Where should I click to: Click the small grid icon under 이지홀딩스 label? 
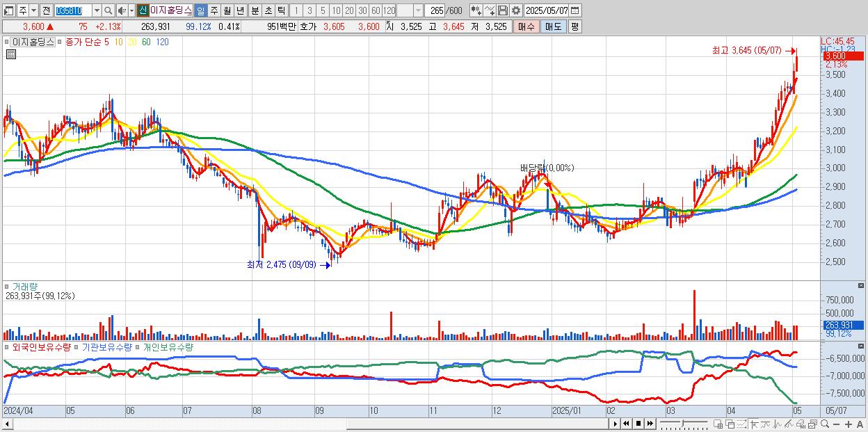tap(10, 54)
